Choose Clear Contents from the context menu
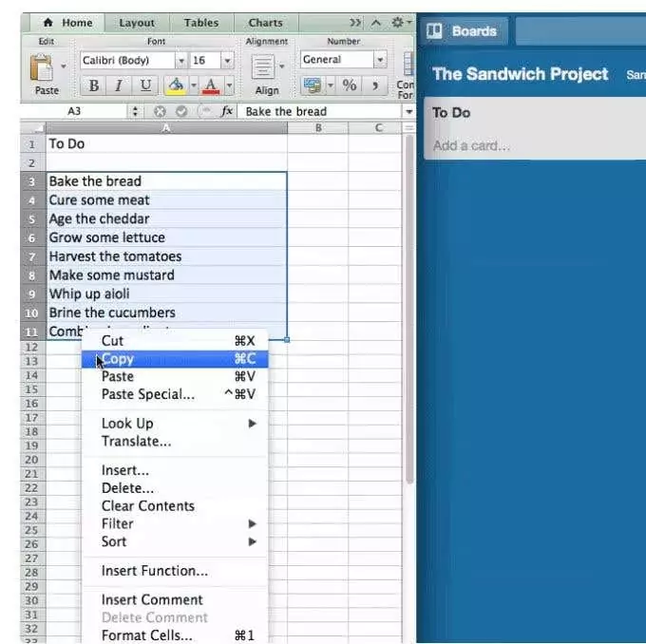The height and width of the screenshot is (644, 646). pyautogui.click(x=175, y=506)
